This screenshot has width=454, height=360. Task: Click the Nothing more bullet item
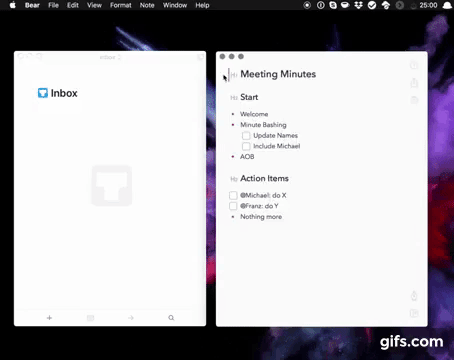261,217
